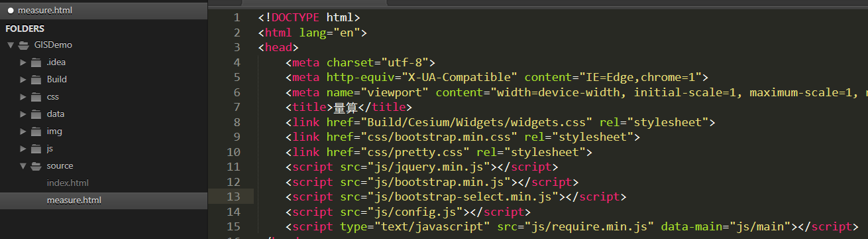The width and height of the screenshot is (868, 239).
Task: Click the js/config.js script line
Action: [x=408, y=212]
